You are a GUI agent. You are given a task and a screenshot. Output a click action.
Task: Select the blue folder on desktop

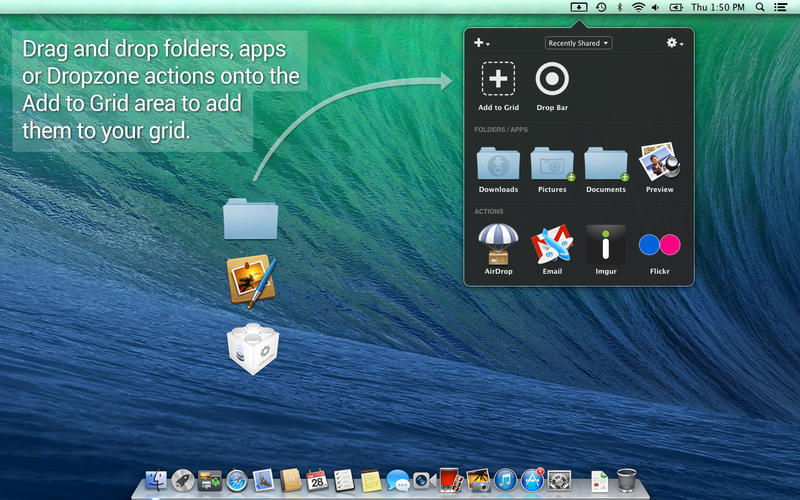pos(251,219)
